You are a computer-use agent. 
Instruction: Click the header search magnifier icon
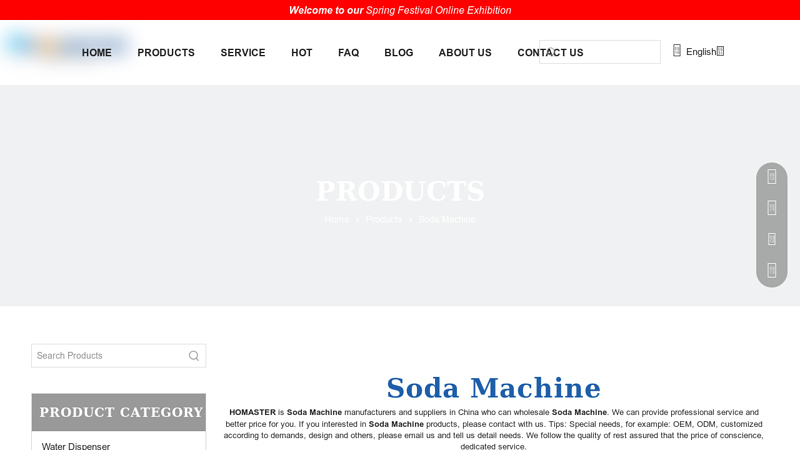point(551,52)
